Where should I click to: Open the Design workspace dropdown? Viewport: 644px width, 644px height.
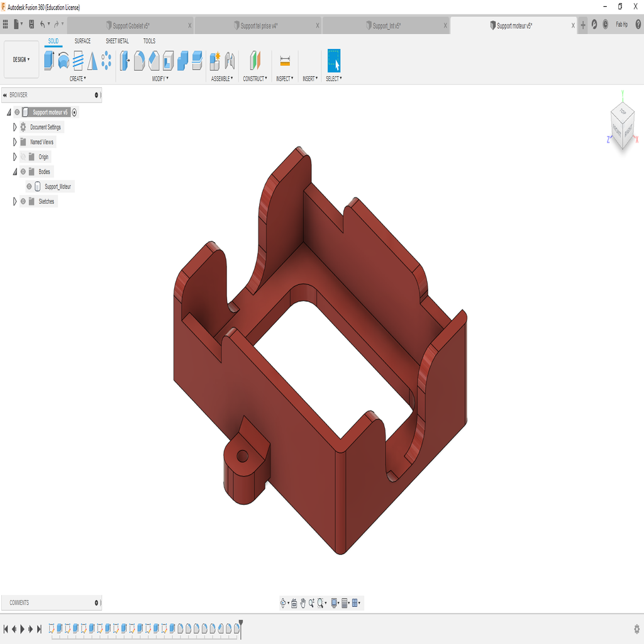coord(21,60)
